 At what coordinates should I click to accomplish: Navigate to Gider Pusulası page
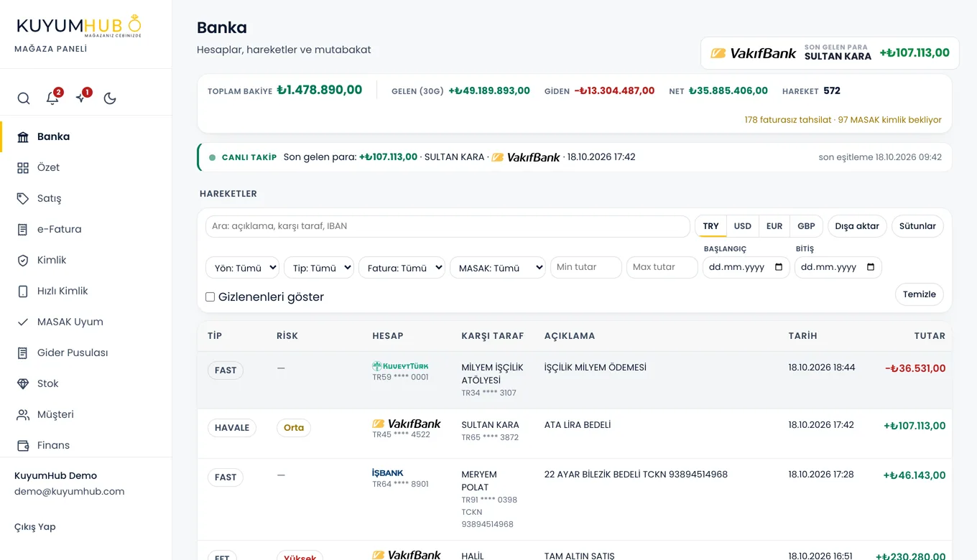pos(85,353)
